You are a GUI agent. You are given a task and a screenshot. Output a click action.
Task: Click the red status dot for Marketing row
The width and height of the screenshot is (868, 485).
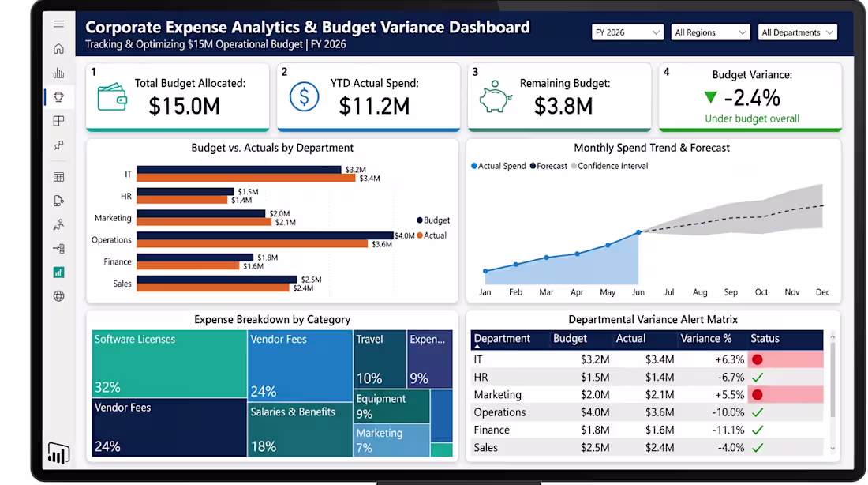pos(758,395)
